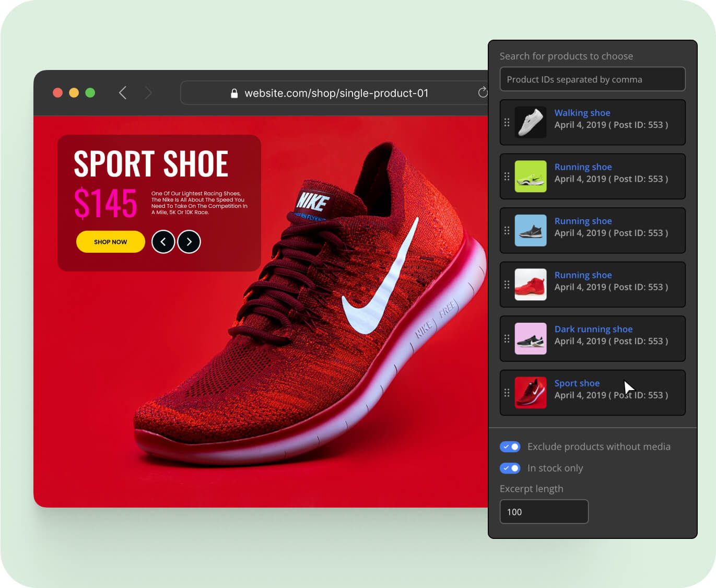
Task: Open the Dark running shoe link
Action: tap(593, 329)
